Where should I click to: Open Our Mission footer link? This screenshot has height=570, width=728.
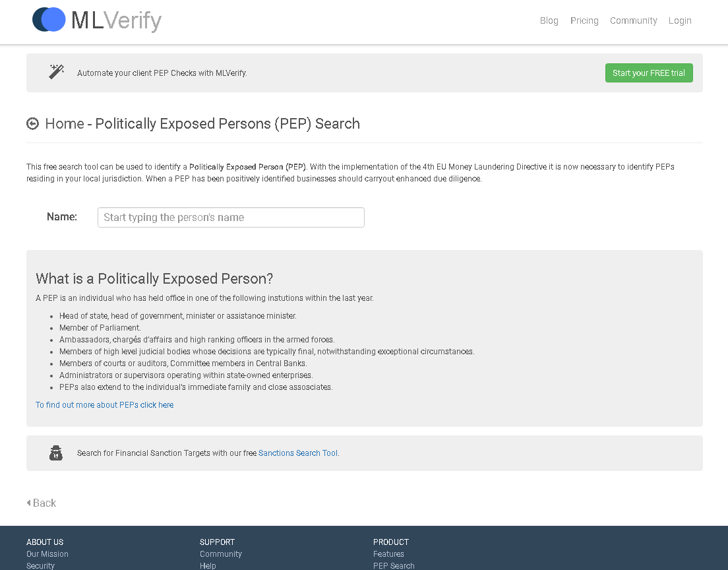pyautogui.click(x=47, y=554)
